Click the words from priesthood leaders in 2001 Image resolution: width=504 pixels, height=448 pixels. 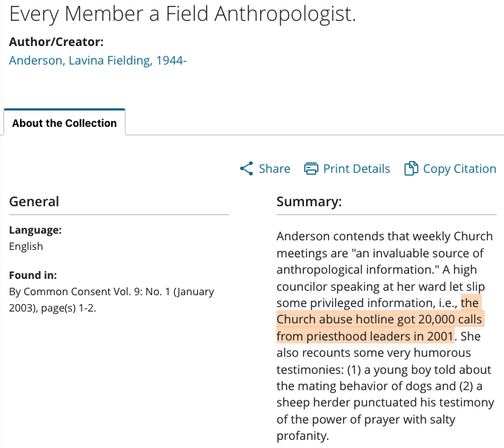pyautogui.click(x=365, y=336)
